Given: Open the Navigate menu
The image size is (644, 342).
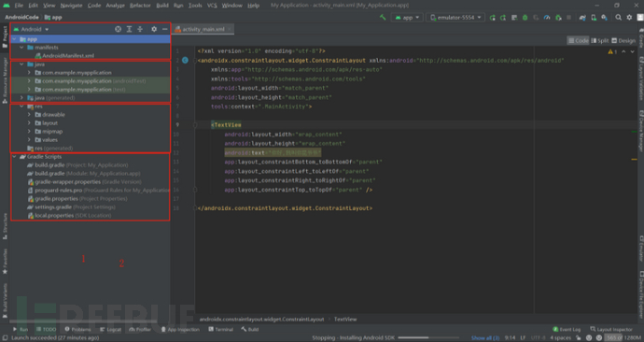Looking at the screenshot, I should click(x=72, y=6).
